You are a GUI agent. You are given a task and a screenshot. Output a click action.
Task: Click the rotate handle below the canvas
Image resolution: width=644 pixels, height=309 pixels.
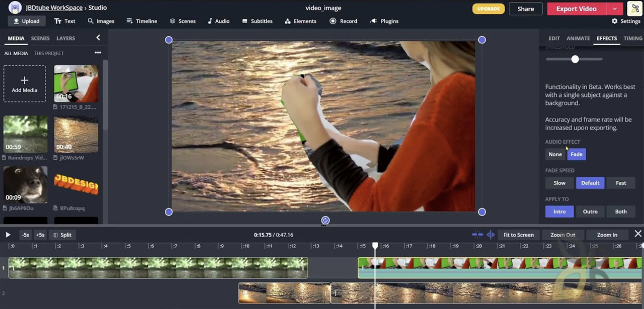coord(326,220)
